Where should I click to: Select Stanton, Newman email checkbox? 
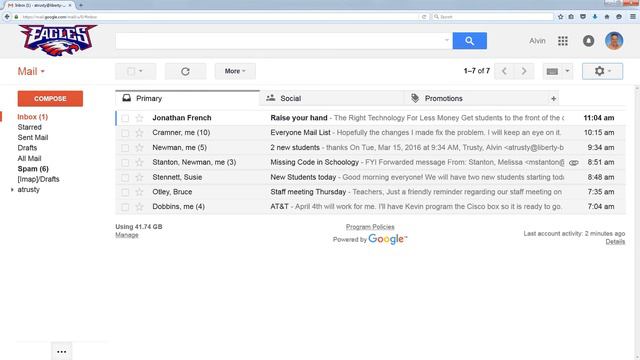pyautogui.click(x=125, y=162)
